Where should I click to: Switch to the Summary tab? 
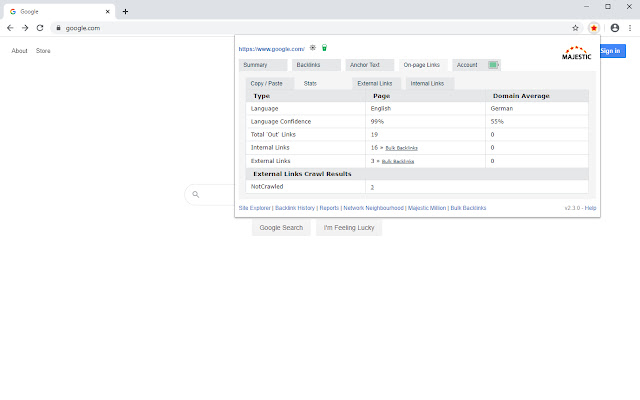tap(262, 65)
